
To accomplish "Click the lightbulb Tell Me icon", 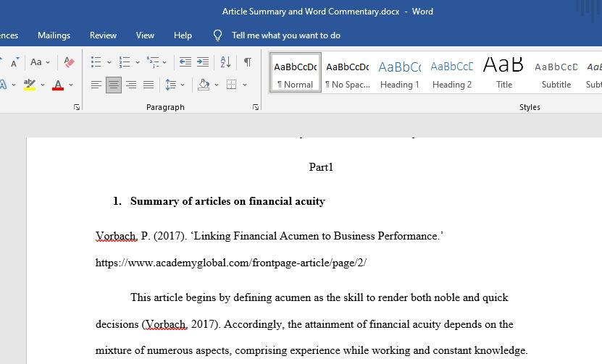I will [x=217, y=35].
